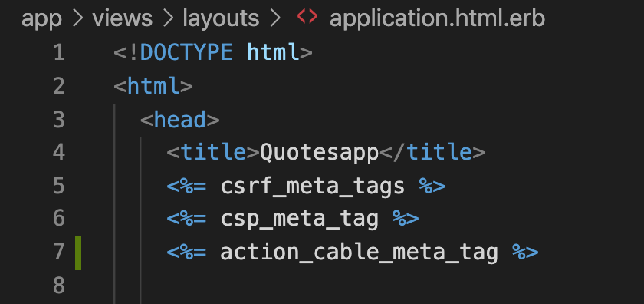Click the action_cable_meta_tag text
This screenshot has height=304, width=644.
click(x=360, y=253)
